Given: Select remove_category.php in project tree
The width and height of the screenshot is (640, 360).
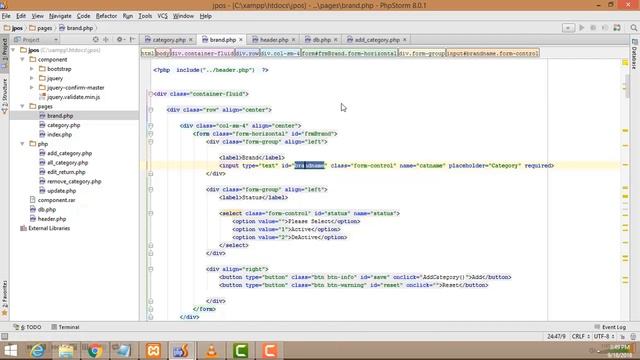Looking at the screenshot, I should coord(74,182).
